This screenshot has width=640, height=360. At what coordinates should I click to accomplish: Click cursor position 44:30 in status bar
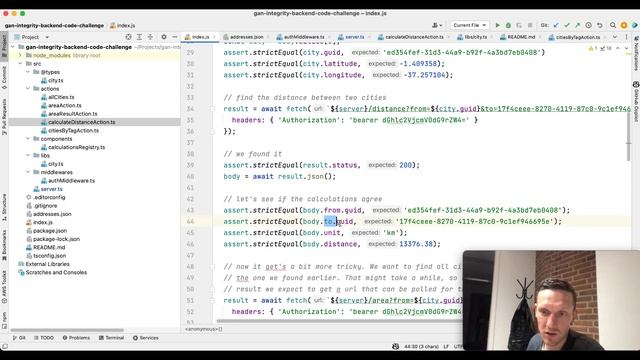(421, 347)
